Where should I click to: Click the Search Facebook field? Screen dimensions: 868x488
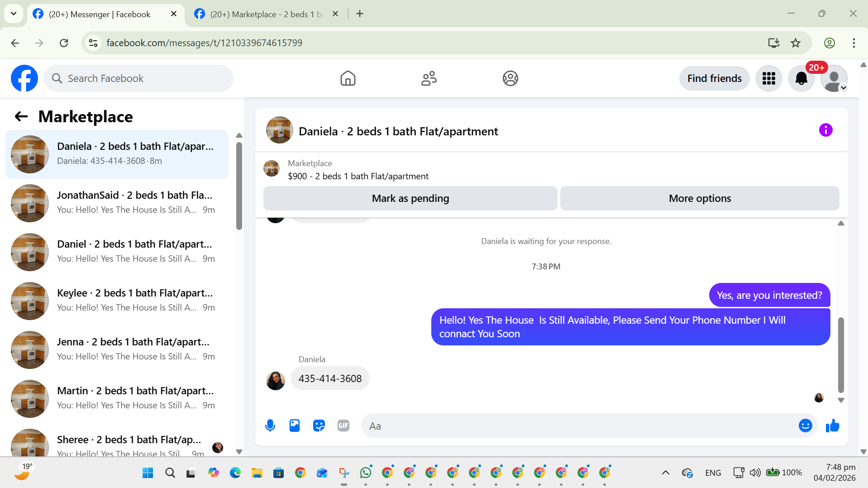(138, 78)
